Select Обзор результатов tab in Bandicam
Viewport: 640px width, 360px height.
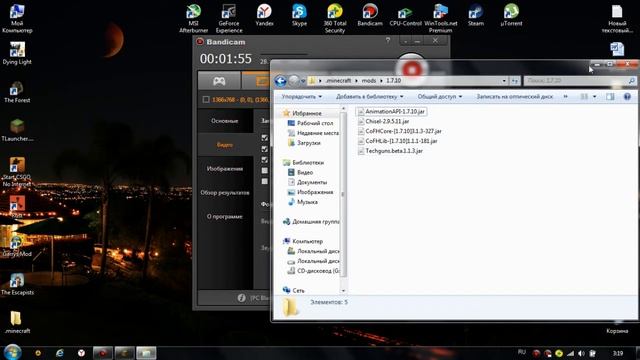[225, 193]
